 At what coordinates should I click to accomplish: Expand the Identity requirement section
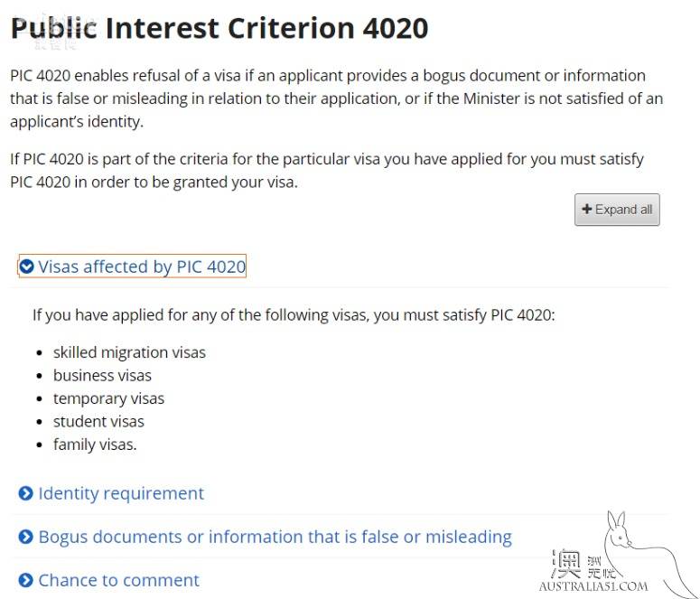[111, 493]
